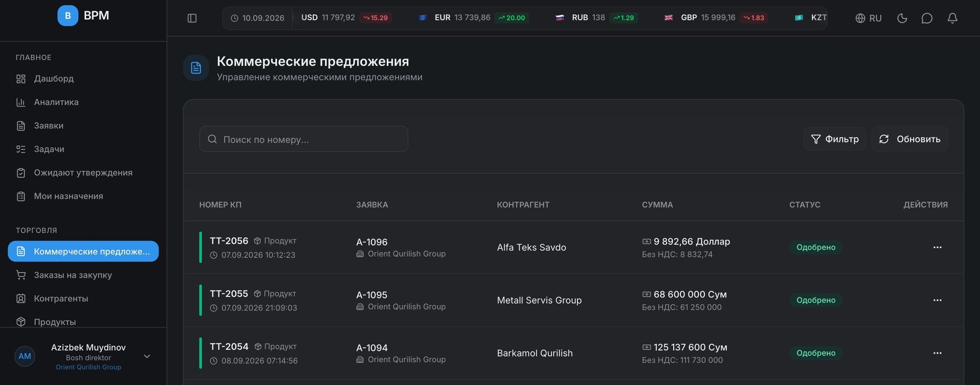Click contractor Alfa Teks Savdo
Image resolution: width=980 pixels, height=385 pixels.
tap(531, 247)
